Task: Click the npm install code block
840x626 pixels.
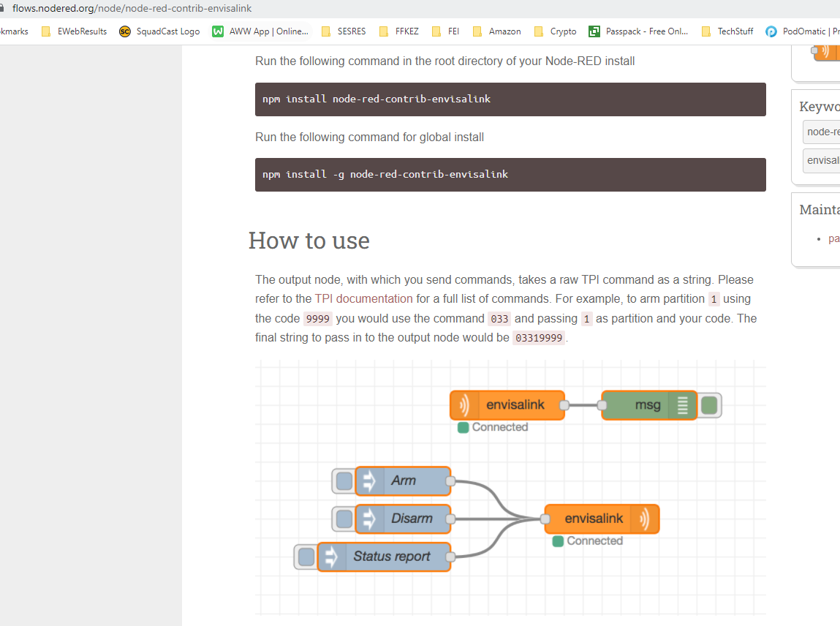Action: click(510, 99)
